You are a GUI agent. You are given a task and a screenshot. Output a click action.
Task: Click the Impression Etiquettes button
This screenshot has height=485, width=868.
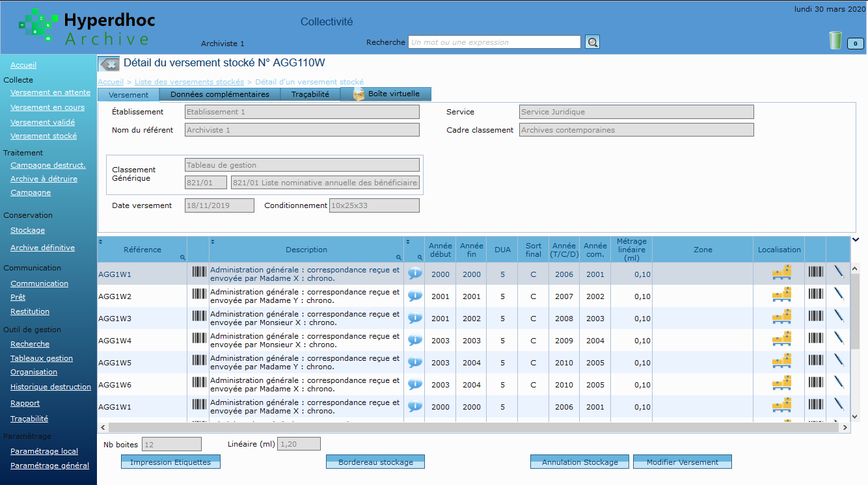pyautogui.click(x=170, y=462)
